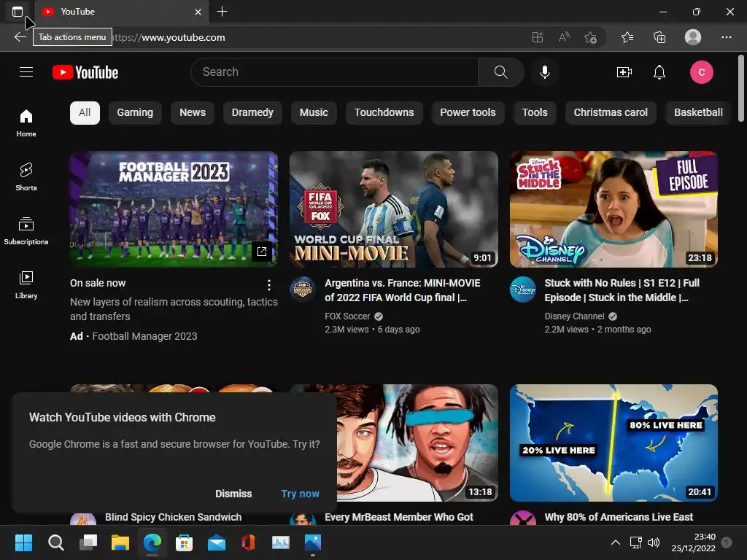
Task: Open the Tab actions menu icon
Action: pos(18,12)
